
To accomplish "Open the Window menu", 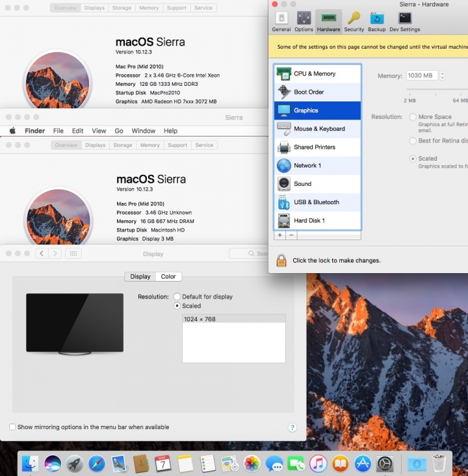I will coord(143,131).
